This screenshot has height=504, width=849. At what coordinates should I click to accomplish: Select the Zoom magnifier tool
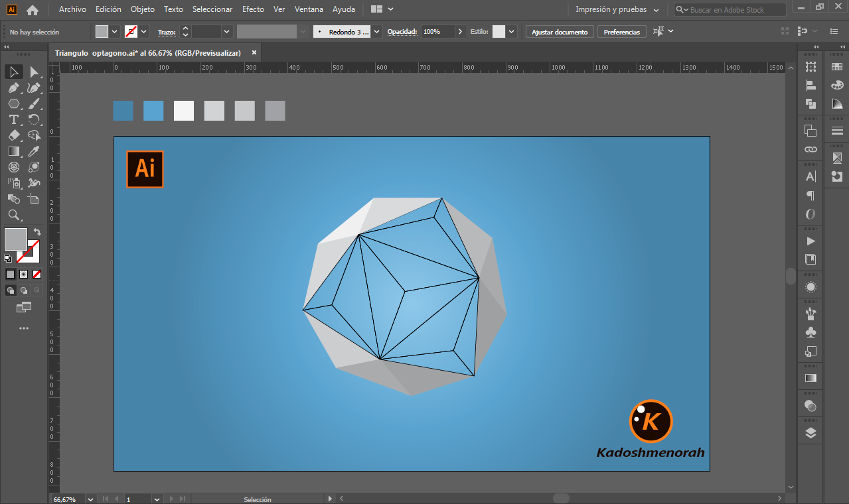(x=13, y=215)
